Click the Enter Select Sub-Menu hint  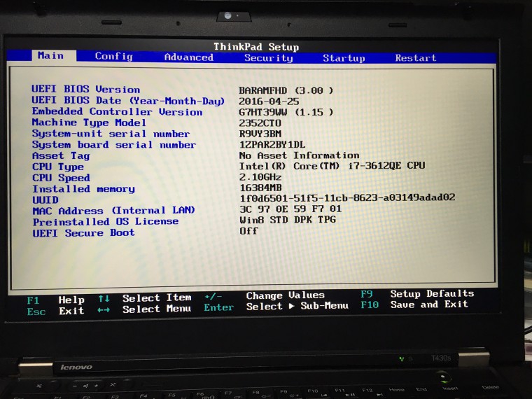276,307
